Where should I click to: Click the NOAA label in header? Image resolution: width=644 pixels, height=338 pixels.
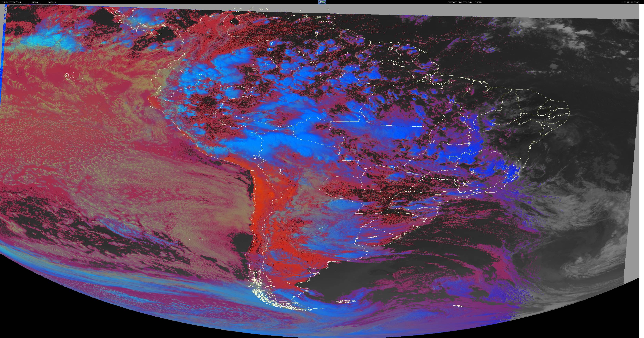35,2
